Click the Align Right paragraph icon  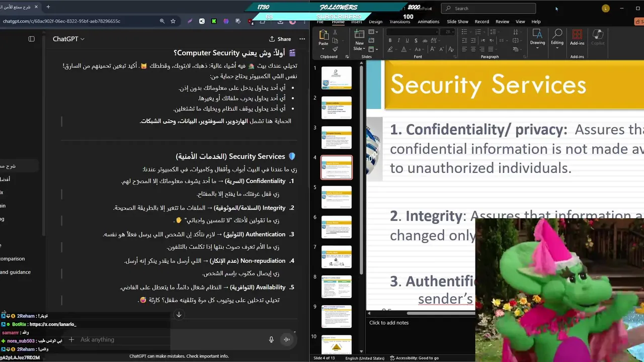coord(482,49)
